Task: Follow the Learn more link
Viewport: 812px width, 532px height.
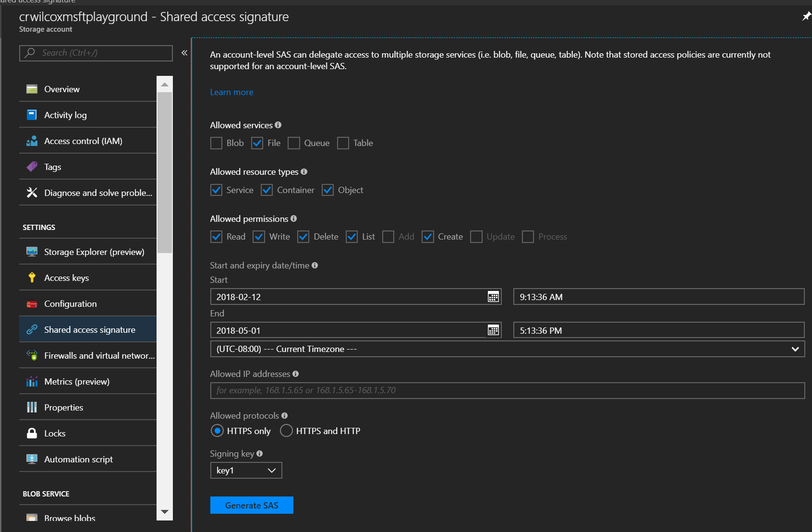Action: pos(231,92)
